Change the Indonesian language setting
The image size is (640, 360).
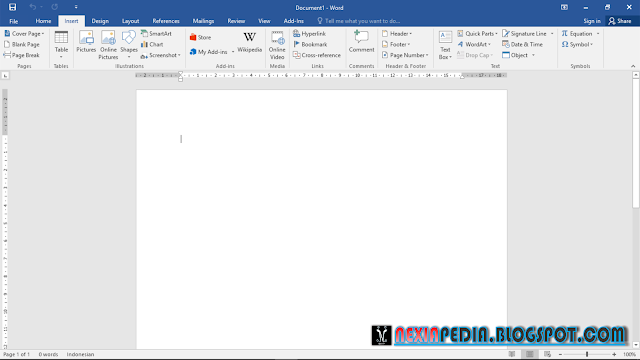tap(80, 354)
